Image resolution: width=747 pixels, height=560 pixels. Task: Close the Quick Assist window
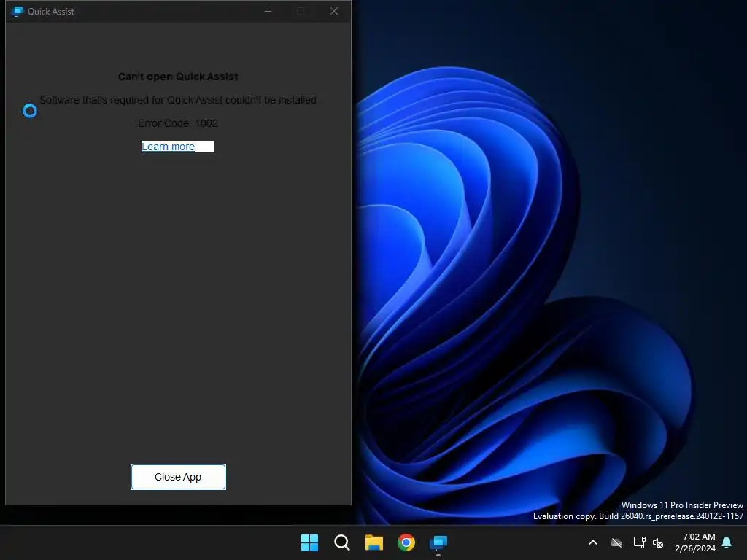(334, 11)
